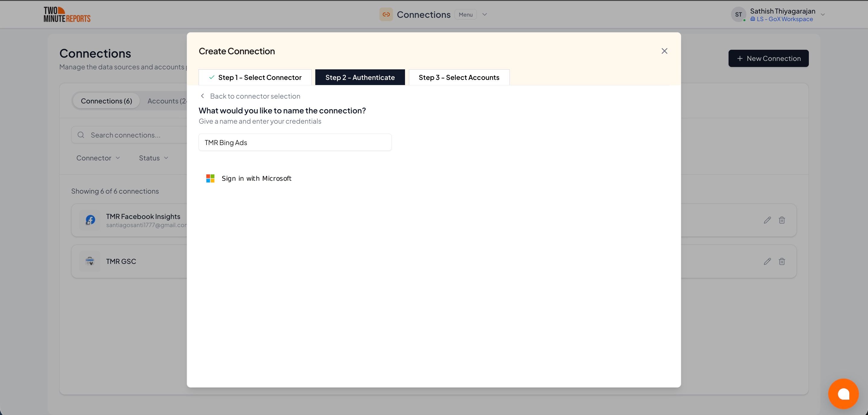Switch to Step 3 - Select Accounts tab
Viewport: 868px width, 415px height.
click(459, 78)
